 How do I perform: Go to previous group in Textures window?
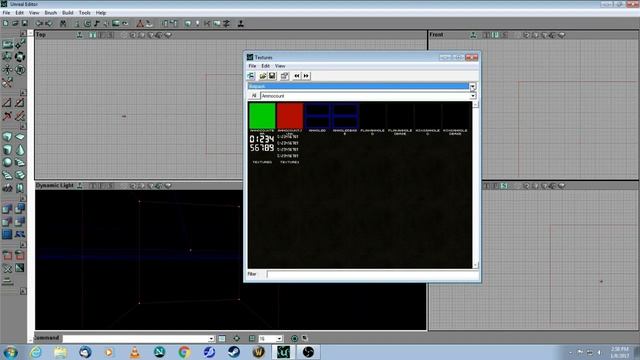297,76
